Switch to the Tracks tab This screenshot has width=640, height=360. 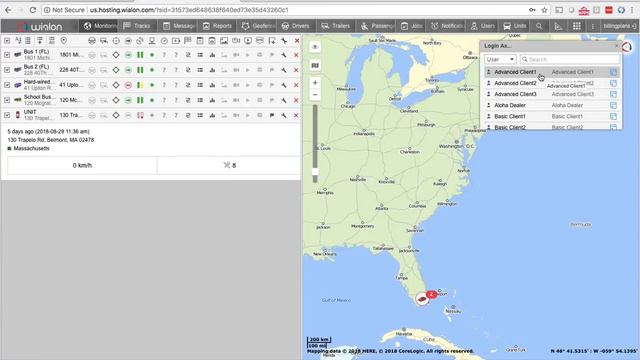click(137, 26)
